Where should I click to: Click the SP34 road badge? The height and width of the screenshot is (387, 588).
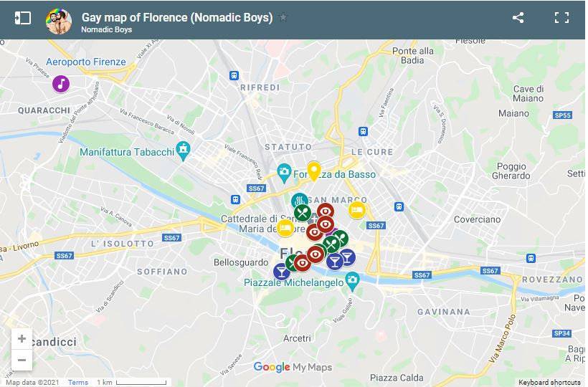pyautogui.click(x=561, y=333)
